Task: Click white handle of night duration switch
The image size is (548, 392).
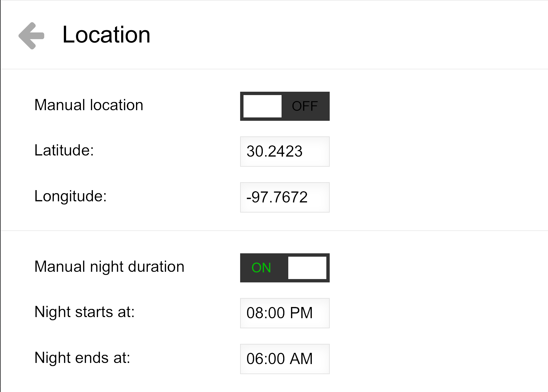Action: tap(307, 268)
